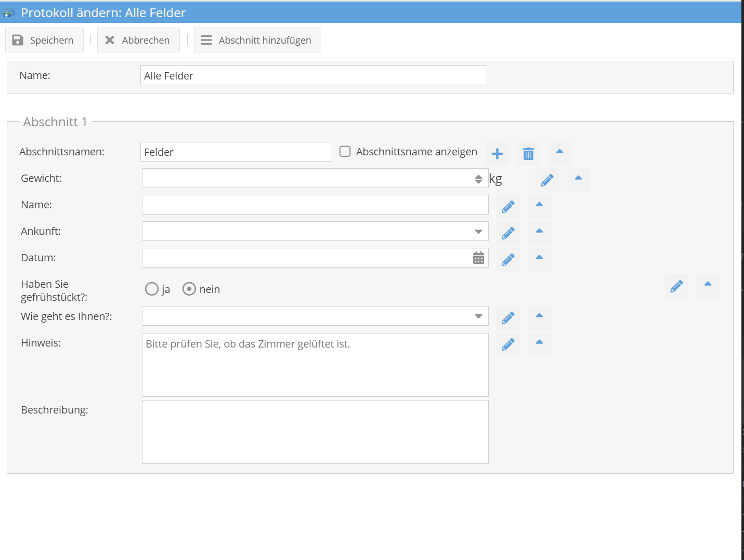Enable Abschnittsname anzeigen checkbox
Viewport: 744px width, 560px height.
(x=345, y=152)
